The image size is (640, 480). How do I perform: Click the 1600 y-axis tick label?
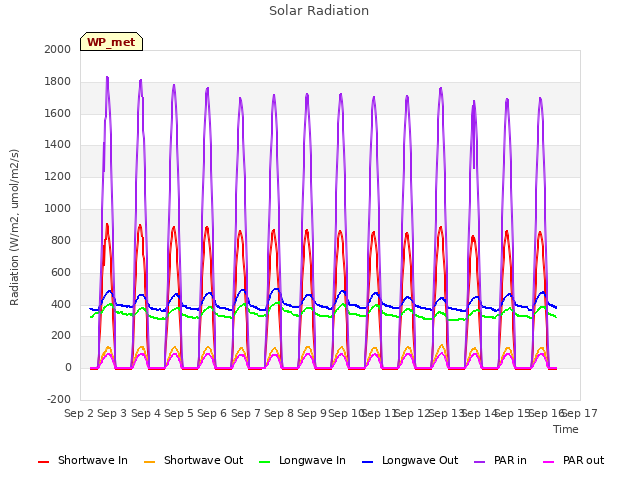[58, 113]
